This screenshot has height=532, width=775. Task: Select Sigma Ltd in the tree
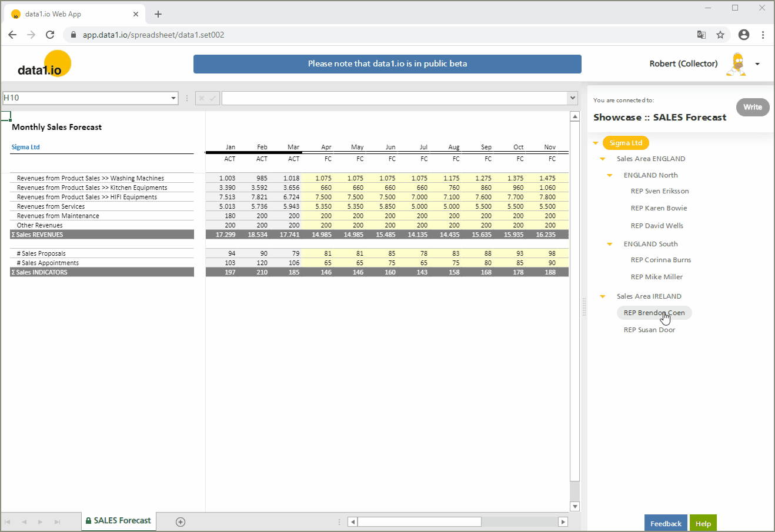pos(626,143)
